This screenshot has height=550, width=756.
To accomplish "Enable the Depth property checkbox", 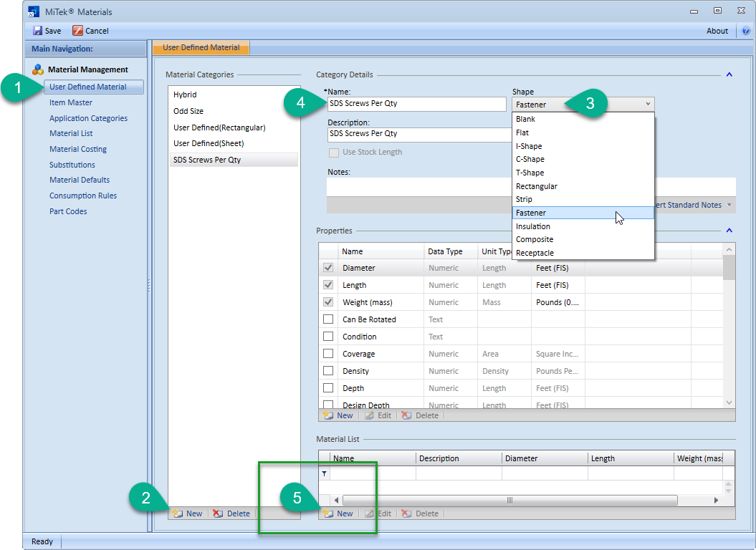I will pyautogui.click(x=328, y=388).
